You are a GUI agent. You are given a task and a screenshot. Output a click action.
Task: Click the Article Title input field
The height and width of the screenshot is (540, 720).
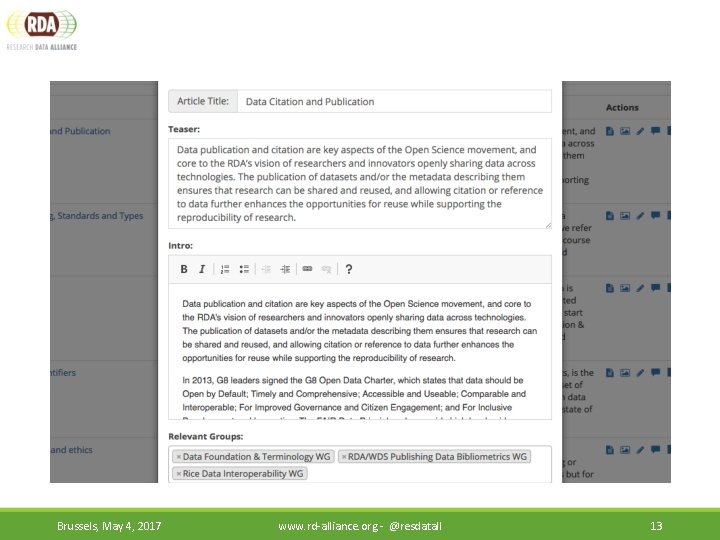click(x=394, y=101)
